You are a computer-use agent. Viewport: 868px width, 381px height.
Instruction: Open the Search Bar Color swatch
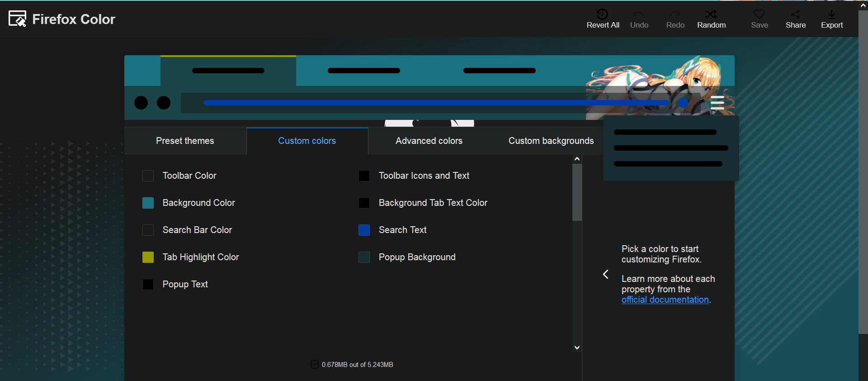point(148,230)
